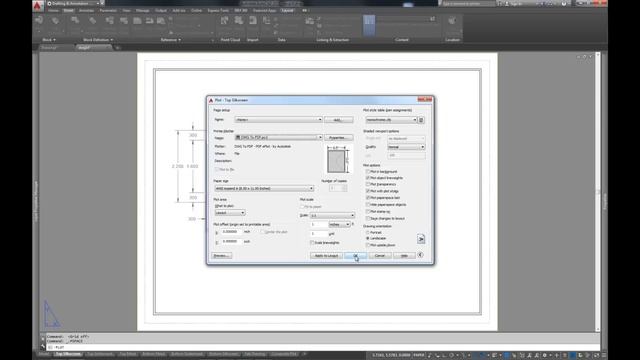Open the Page setup Name dropdown
Image resolution: width=640 pixels, height=360 pixels.
click(278, 120)
